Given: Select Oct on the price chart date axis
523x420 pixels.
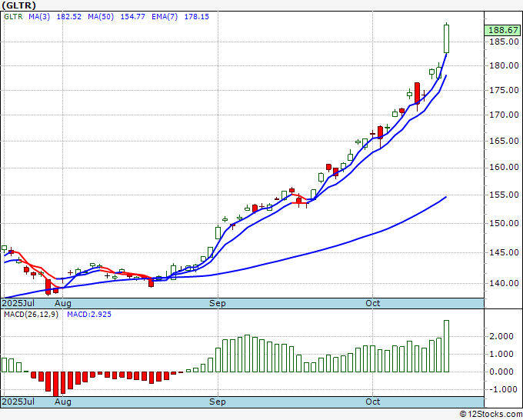Looking at the screenshot, I should [x=372, y=303].
